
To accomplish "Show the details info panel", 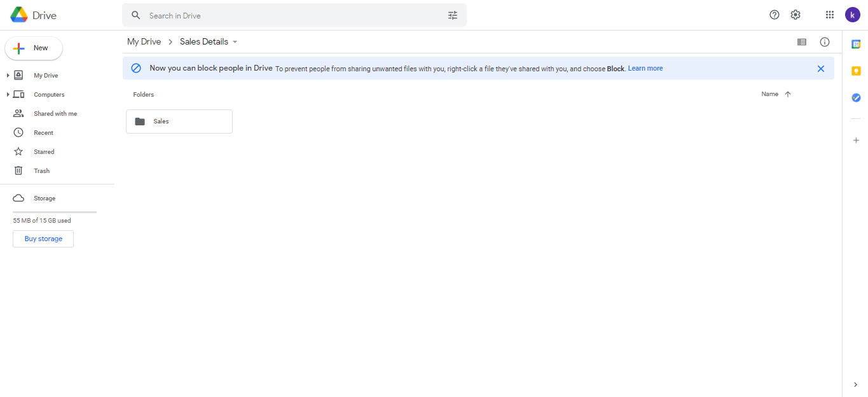I will coord(824,42).
